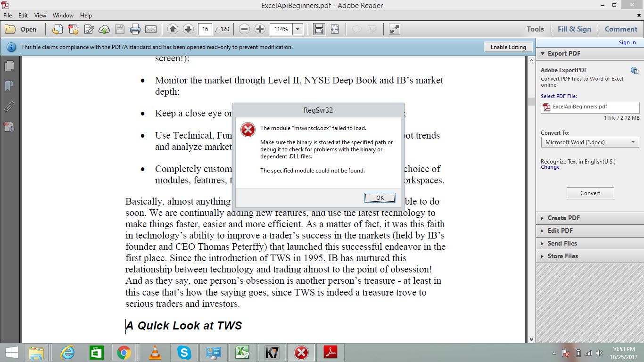The image size is (644, 362).
Task: Click the zoom percentage field
Action: click(281, 29)
